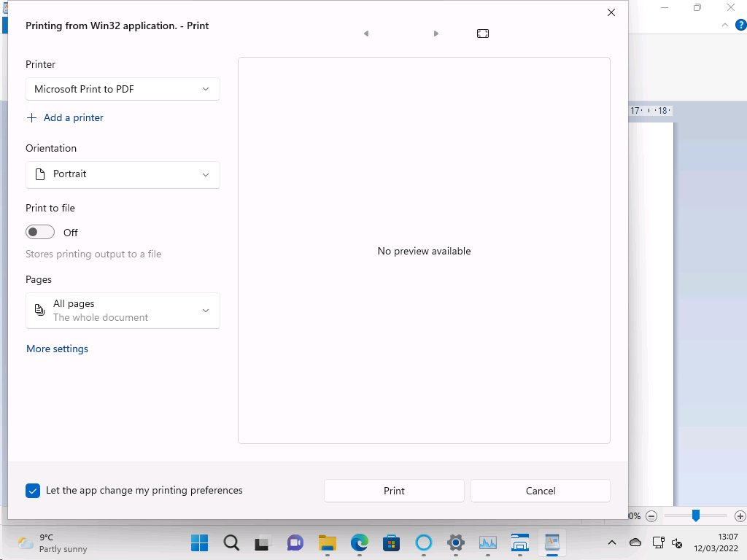Open the clock and date flyout
This screenshot has height=560, width=747.
tap(716, 542)
